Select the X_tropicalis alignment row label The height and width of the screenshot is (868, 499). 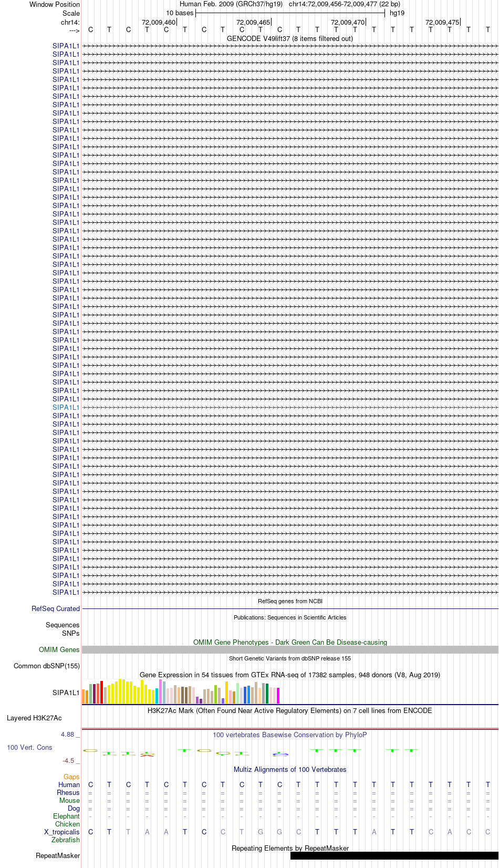[62, 832]
